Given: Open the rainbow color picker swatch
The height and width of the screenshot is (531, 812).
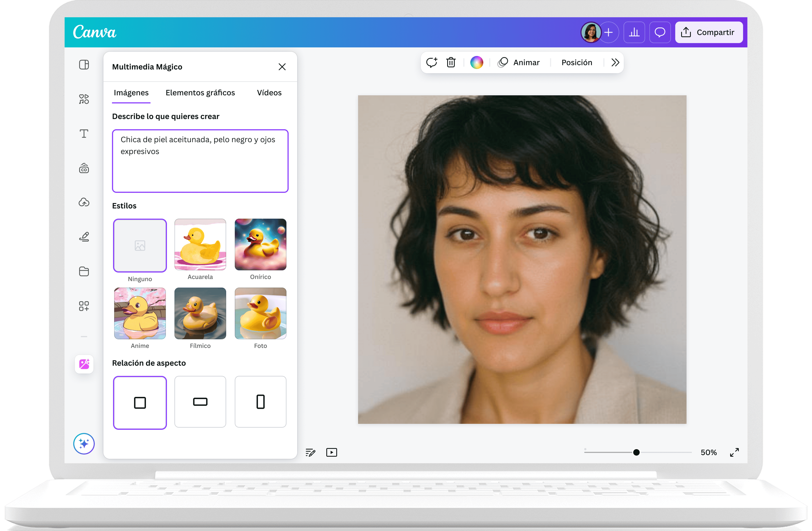Looking at the screenshot, I should pos(477,63).
